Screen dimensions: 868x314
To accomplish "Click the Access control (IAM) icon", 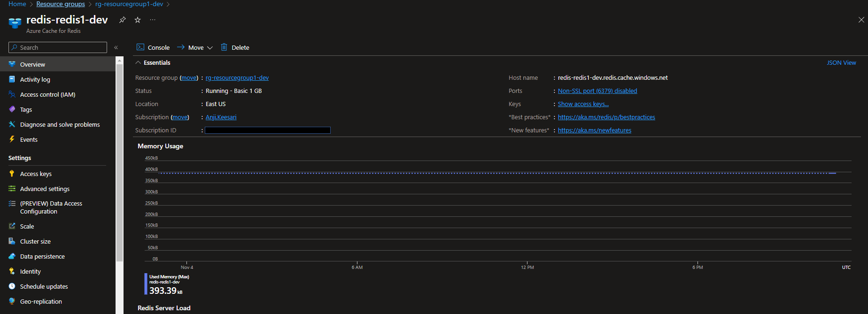I will (x=12, y=94).
